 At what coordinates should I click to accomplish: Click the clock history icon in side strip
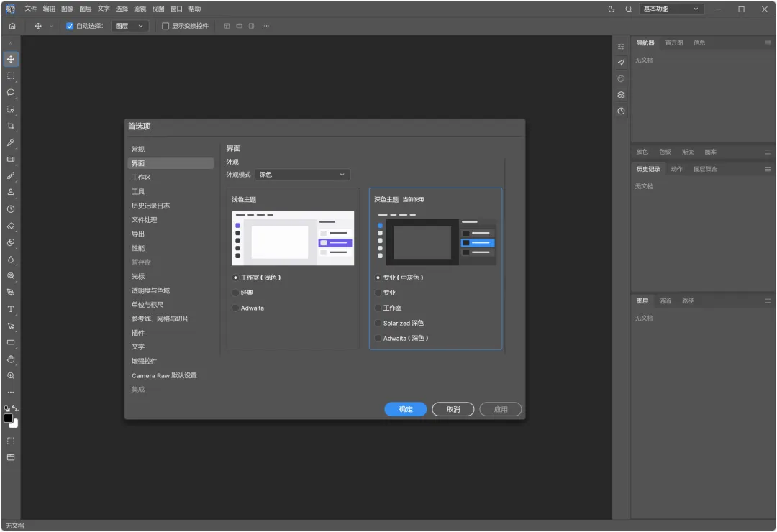point(621,111)
